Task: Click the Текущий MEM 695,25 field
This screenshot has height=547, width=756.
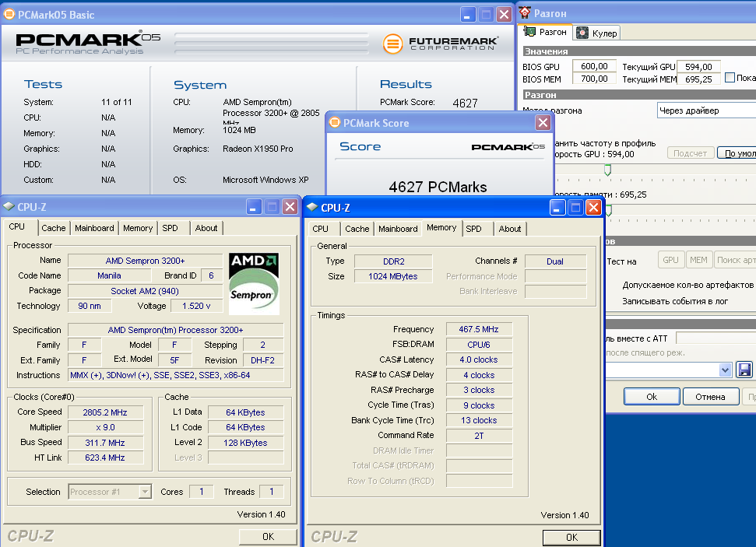Action: (698, 79)
